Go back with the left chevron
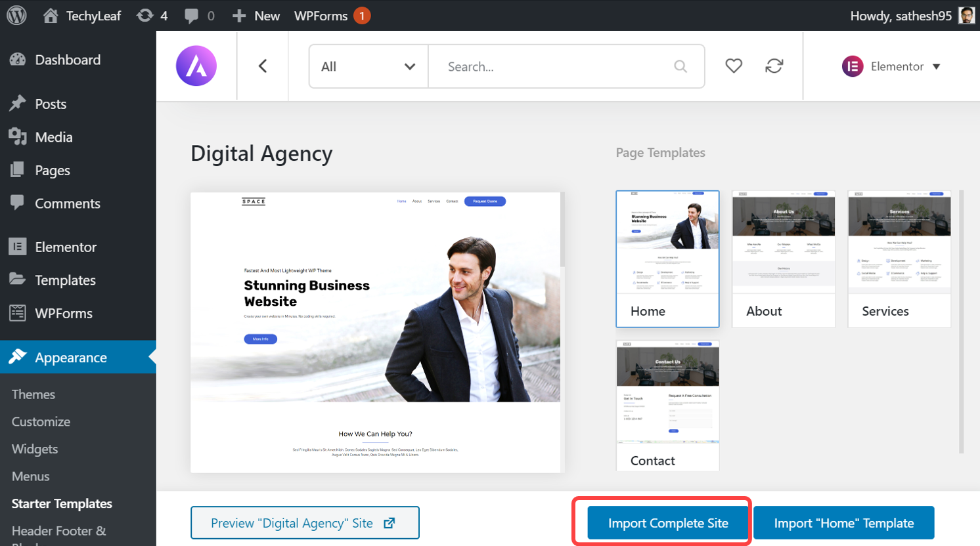The width and height of the screenshot is (980, 546). tap(263, 66)
